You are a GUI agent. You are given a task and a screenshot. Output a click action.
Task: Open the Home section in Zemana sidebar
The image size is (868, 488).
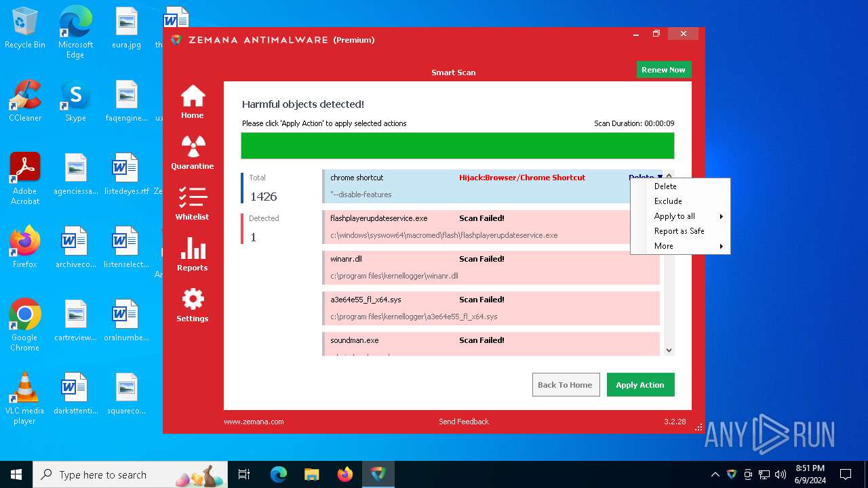pos(193,102)
